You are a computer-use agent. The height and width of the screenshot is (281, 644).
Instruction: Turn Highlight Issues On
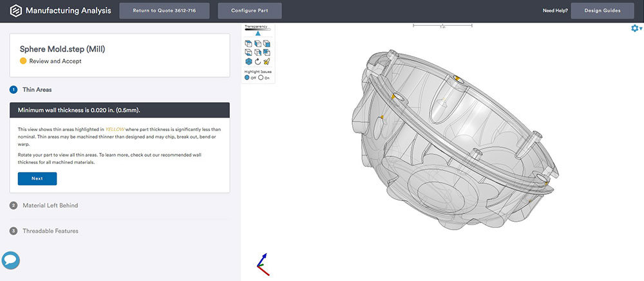click(260, 77)
